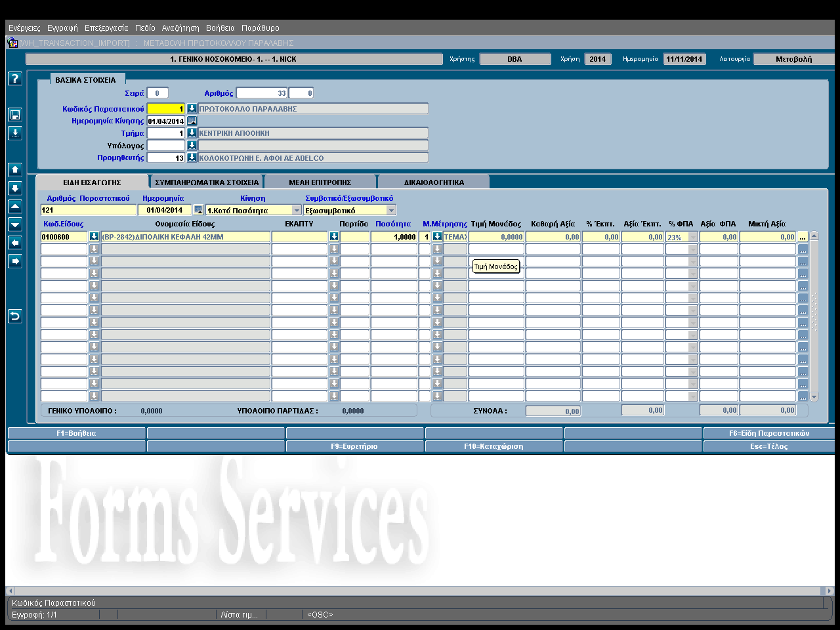Open item code lookup in second grid row
This screenshot has width=840, height=630.
[x=94, y=249]
